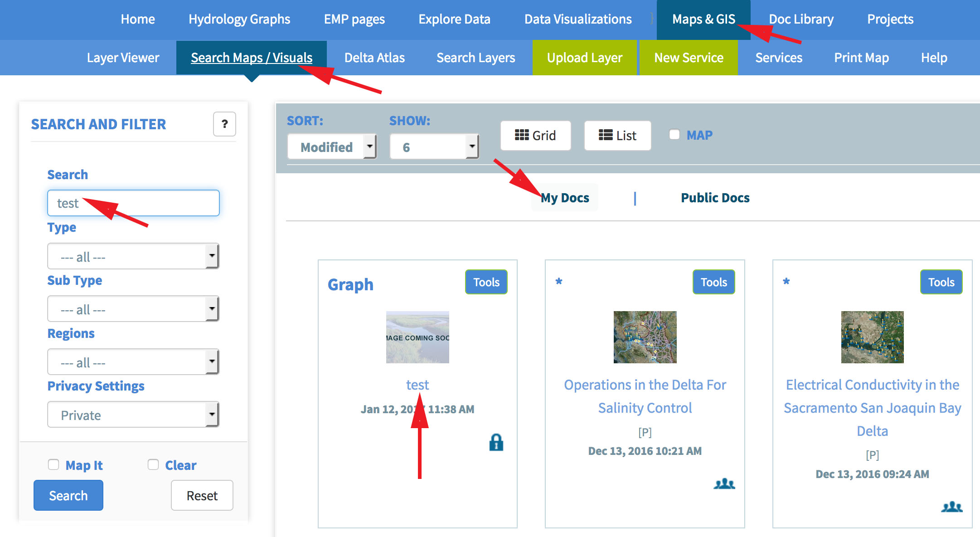This screenshot has height=537, width=980.
Task: Switch to the Public Docs tab
Action: coord(715,198)
